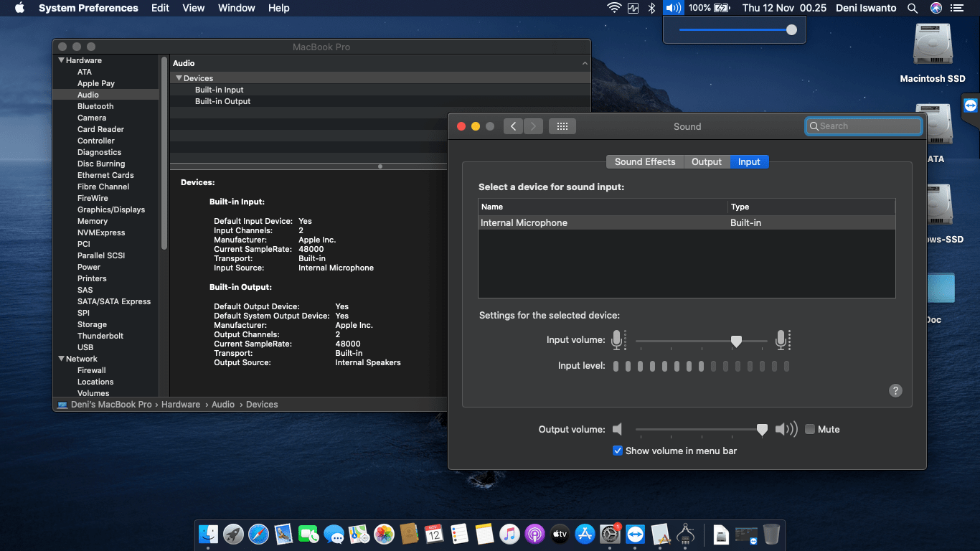Open Launchpad from the Dock
Screen dimensions: 980x551
(x=233, y=534)
